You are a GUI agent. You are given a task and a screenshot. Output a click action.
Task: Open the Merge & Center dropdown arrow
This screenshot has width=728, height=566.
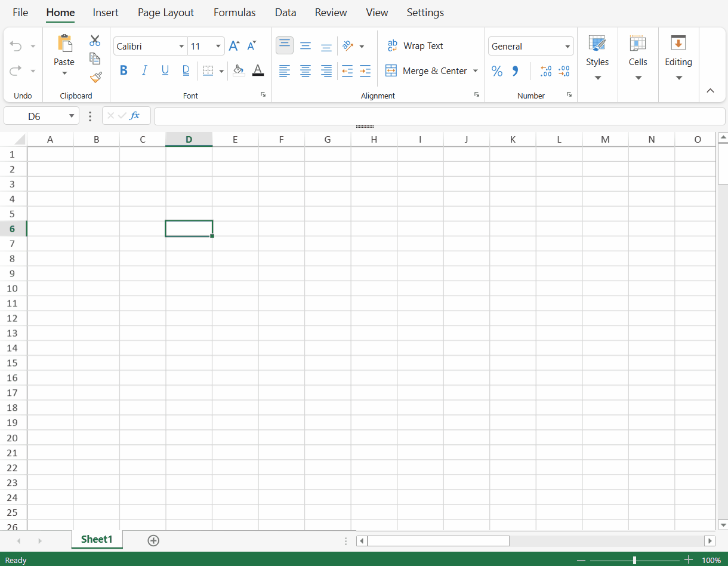[x=476, y=71]
